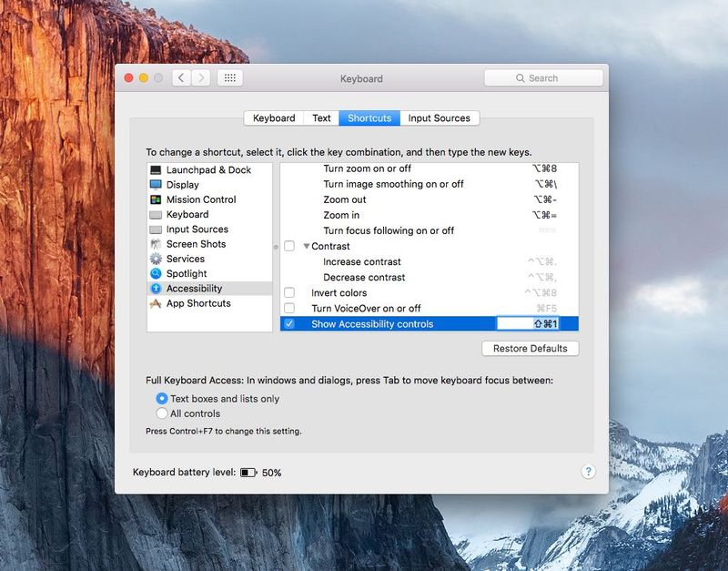This screenshot has width=728, height=571.
Task: Select Keyboard in the category list
Action: (209, 215)
